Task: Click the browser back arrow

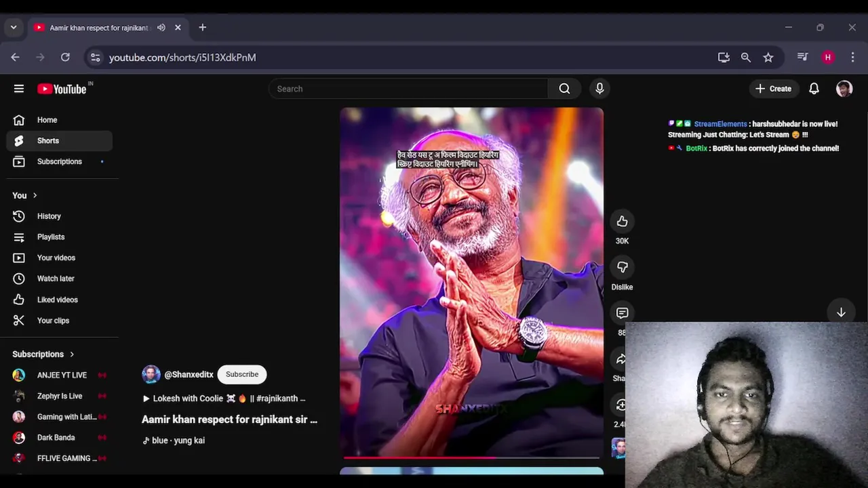Action: tap(16, 58)
